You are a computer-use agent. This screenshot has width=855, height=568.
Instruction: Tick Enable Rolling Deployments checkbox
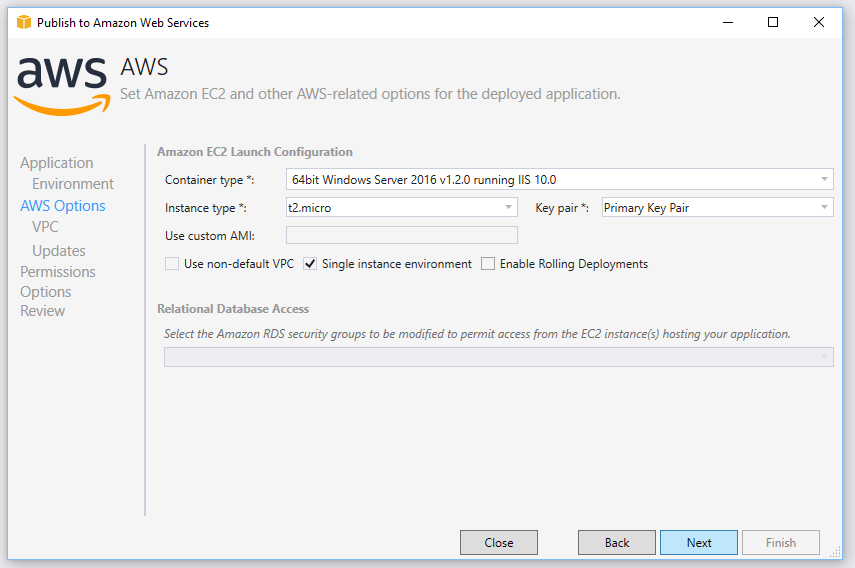488,264
